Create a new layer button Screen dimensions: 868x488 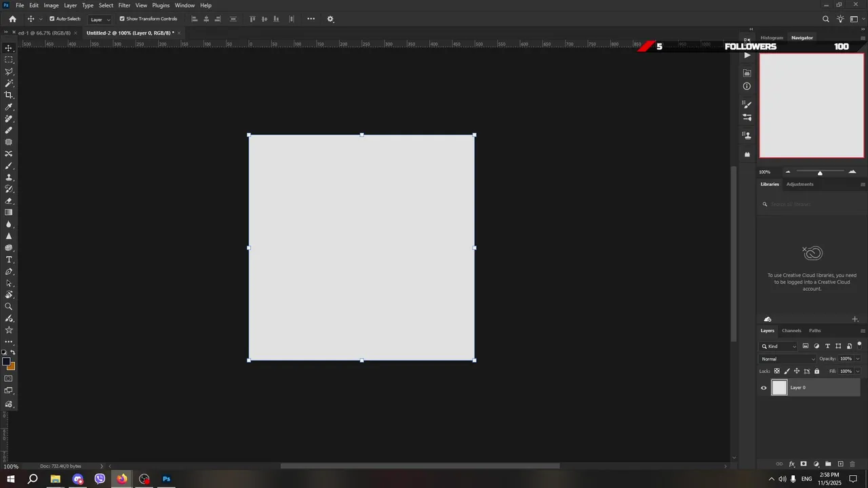[840, 464]
